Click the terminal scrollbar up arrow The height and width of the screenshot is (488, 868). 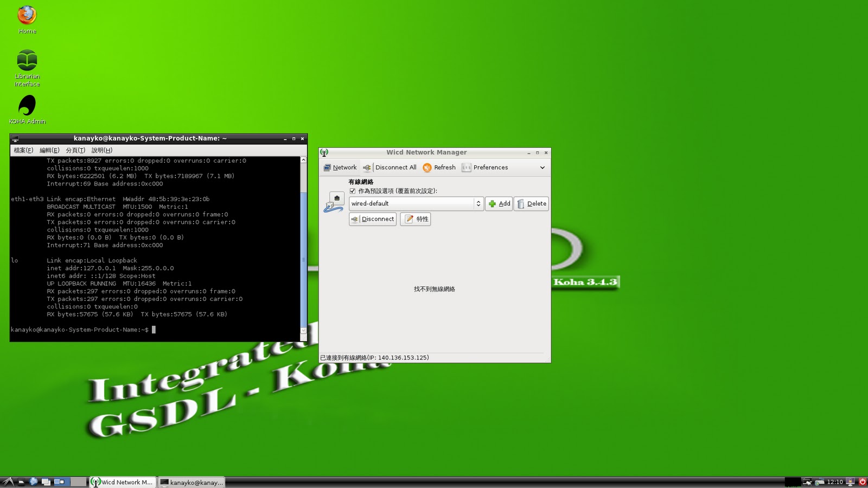[304, 160]
